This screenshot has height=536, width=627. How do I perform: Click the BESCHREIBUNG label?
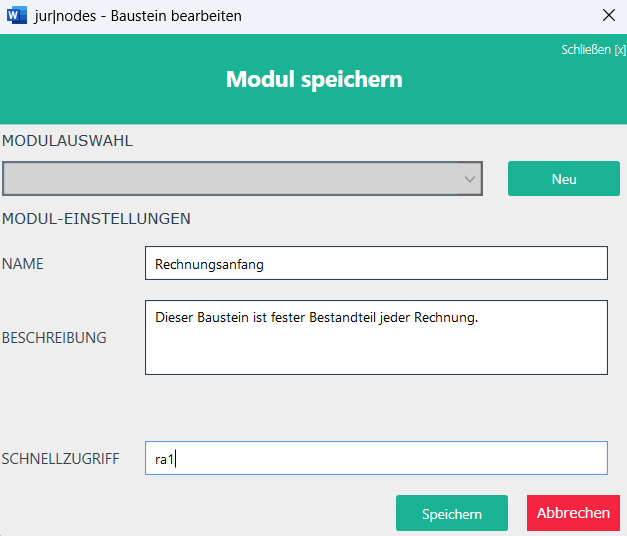(x=54, y=338)
